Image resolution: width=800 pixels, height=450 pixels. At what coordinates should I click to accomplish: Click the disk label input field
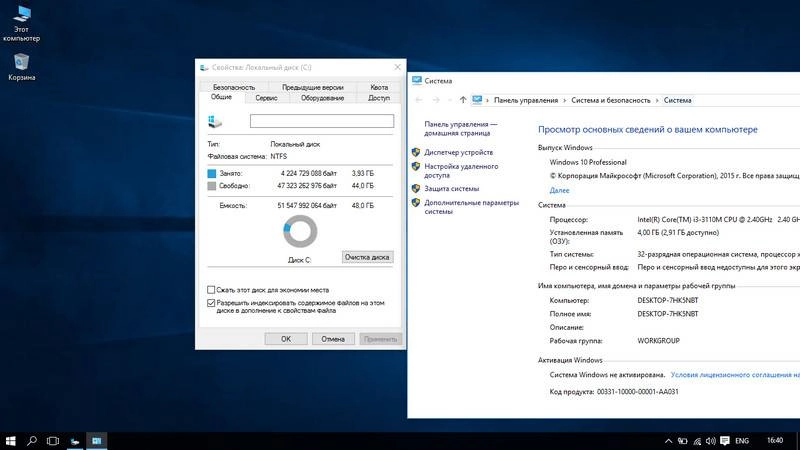point(321,121)
